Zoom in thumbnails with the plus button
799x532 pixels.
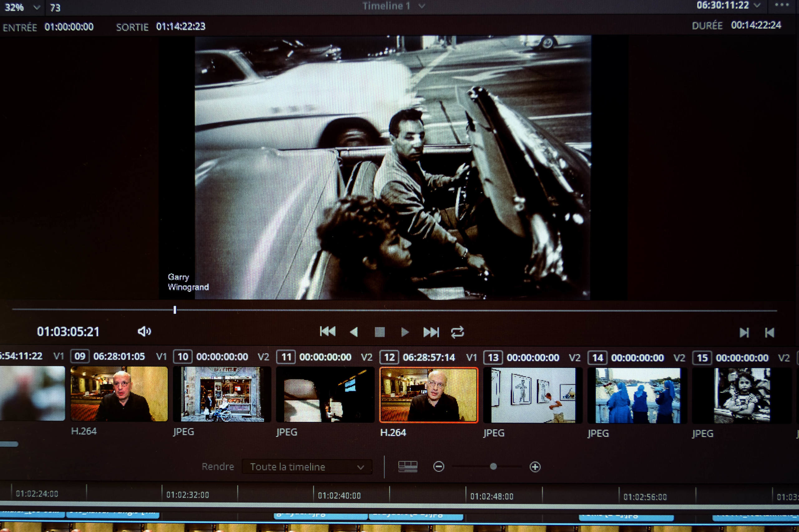535,467
